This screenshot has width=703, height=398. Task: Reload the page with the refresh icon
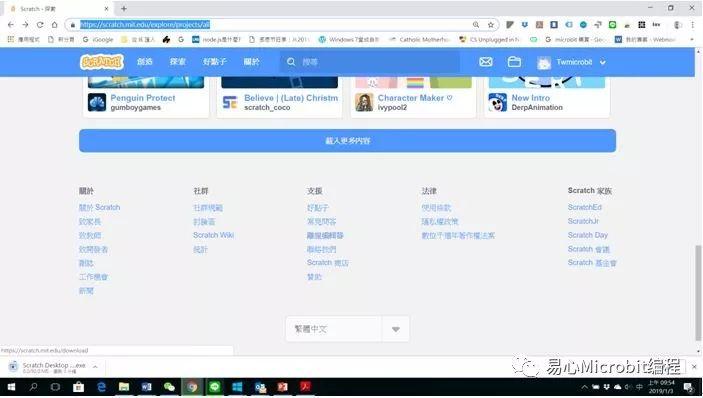(x=40, y=25)
